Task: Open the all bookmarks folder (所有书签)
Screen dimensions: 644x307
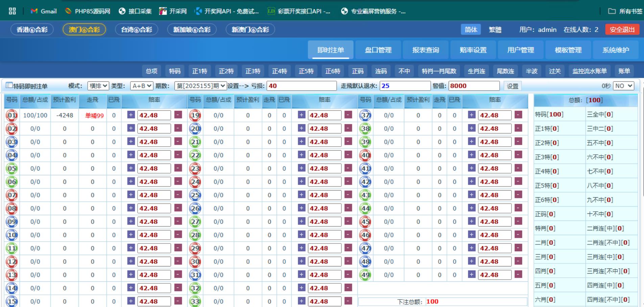Action: [x=625, y=11]
